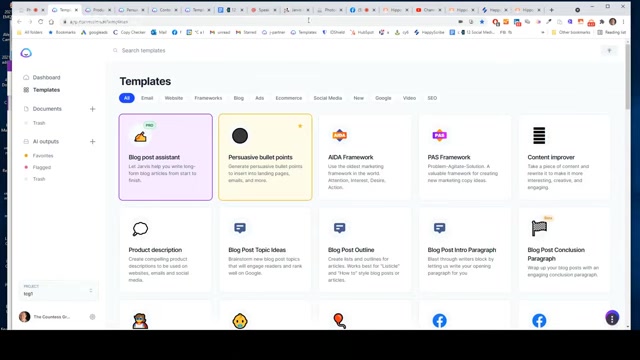Click the Blog Post Outline title text
Image resolution: width=640 pixels, height=360 pixels.
pos(351,250)
